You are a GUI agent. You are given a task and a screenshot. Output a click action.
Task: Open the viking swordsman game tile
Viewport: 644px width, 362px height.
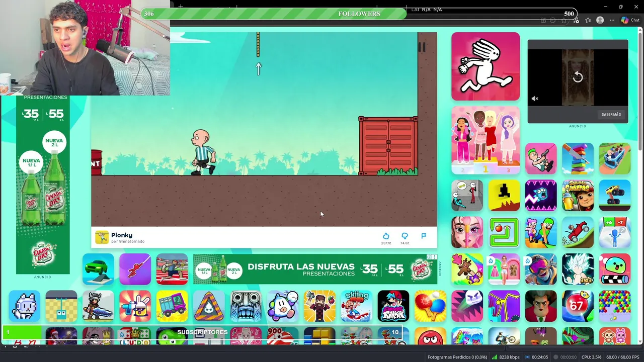coord(98,306)
